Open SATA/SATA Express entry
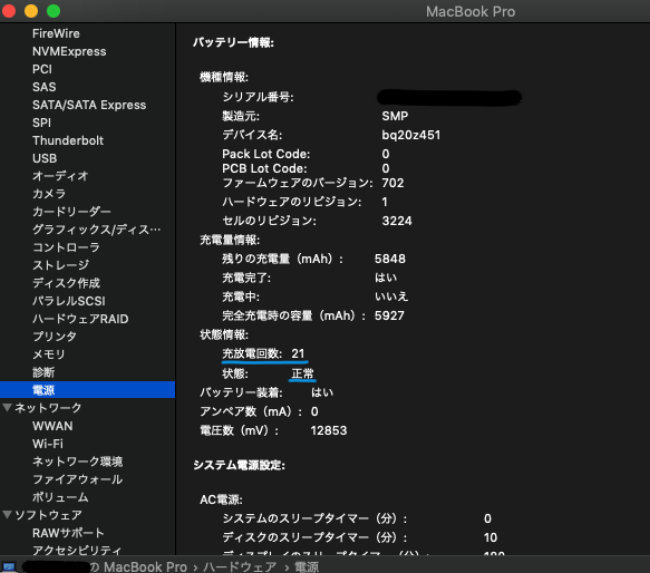Image resolution: width=650 pixels, height=573 pixels. pos(89,105)
